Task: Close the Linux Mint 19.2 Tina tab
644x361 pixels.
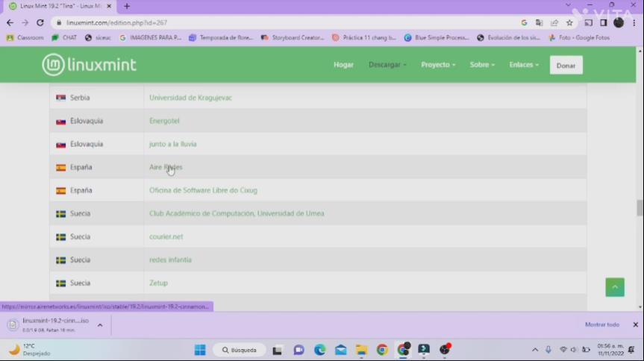Action: point(109,6)
